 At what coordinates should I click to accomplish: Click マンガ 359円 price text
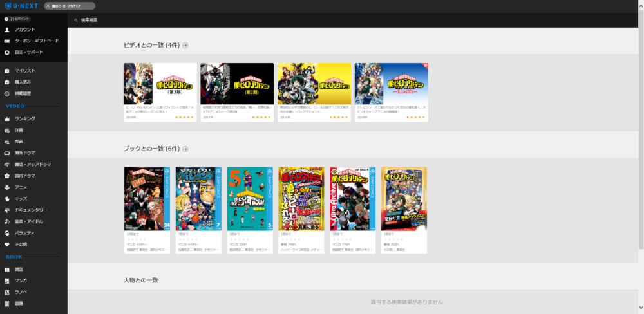tap(238, 245)
